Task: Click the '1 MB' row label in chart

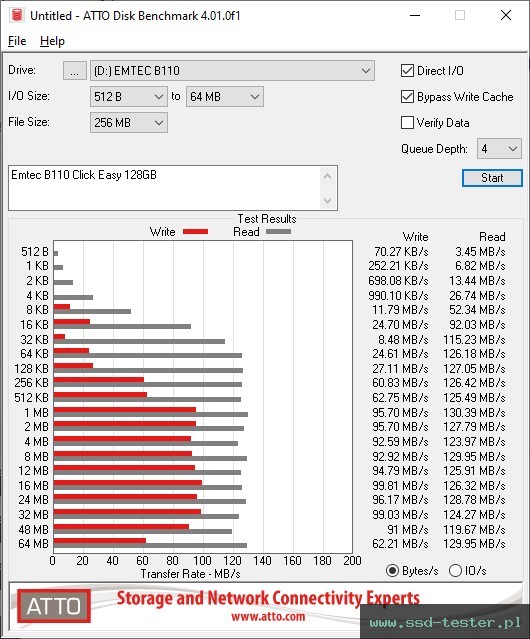Action: point(36,412)
